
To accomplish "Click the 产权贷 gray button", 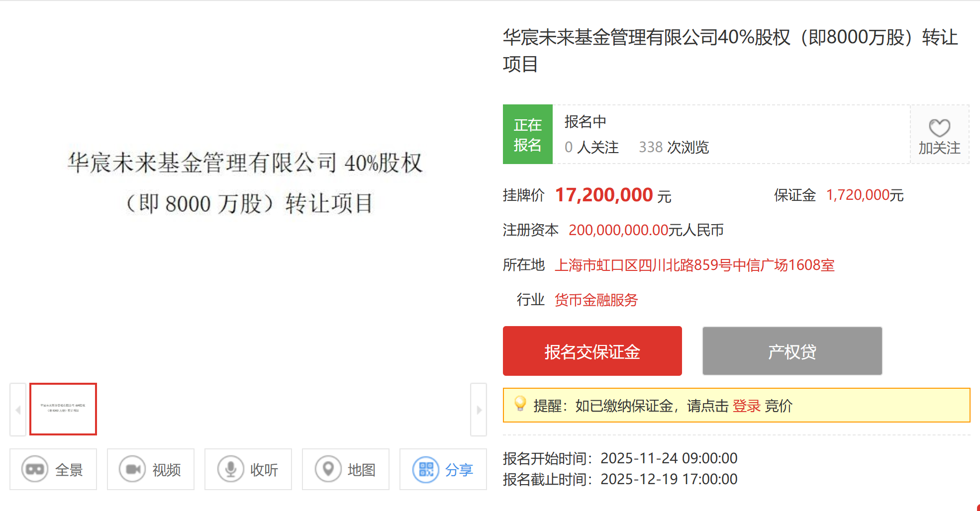I will click(791, 351).
